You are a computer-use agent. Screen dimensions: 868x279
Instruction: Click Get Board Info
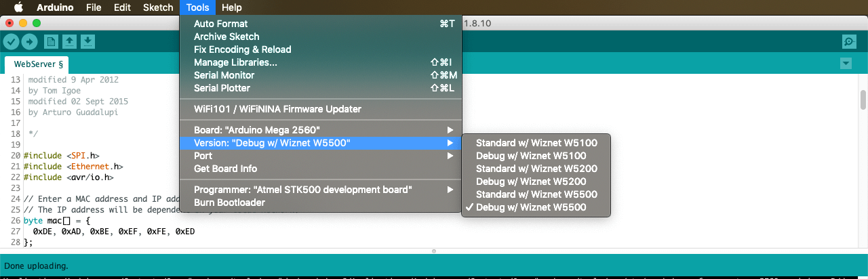pyautogui.click(x=321, y=169)
